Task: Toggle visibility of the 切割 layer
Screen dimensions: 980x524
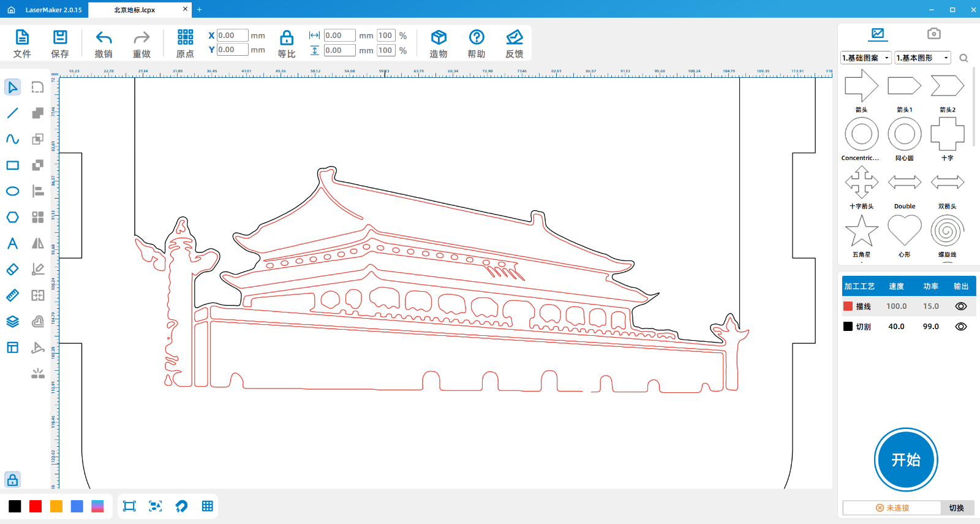Action: tap(960, 327)
